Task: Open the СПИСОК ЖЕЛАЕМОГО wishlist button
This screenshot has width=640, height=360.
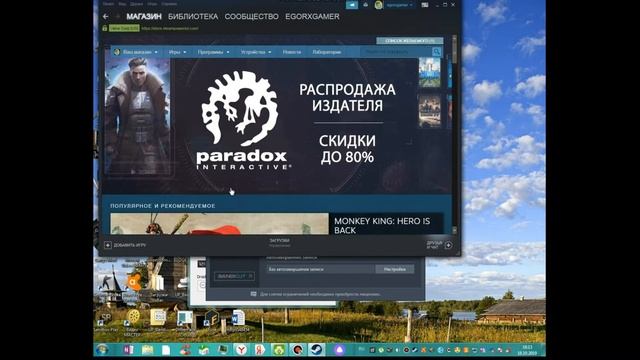Action: [x=409, y=41]
